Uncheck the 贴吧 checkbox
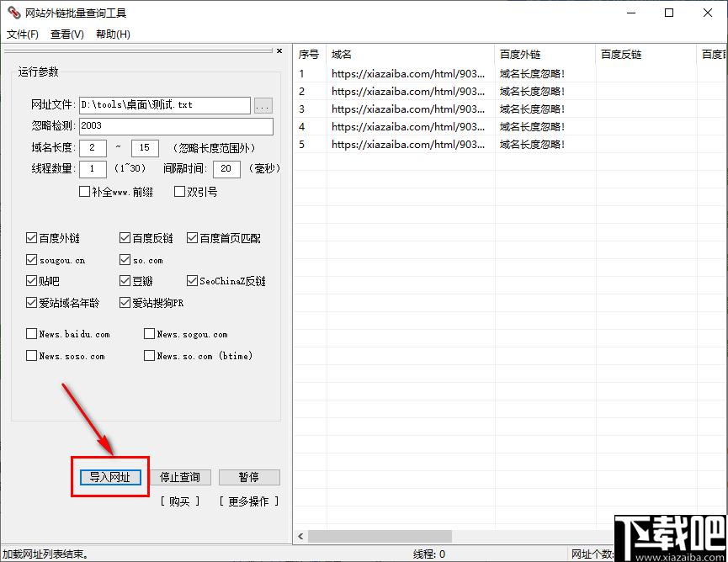 pos(32,280)
